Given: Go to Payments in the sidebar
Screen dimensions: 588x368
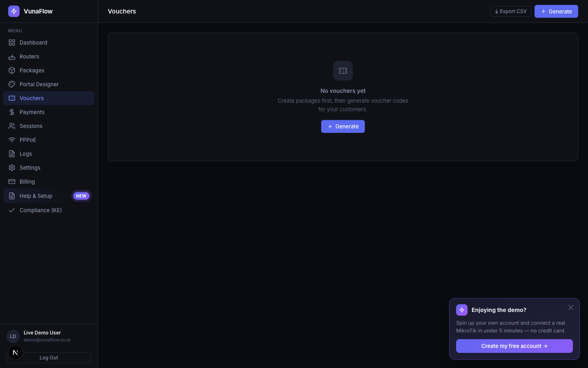Looking at the screenshot, I should click(x=49, y=112).
